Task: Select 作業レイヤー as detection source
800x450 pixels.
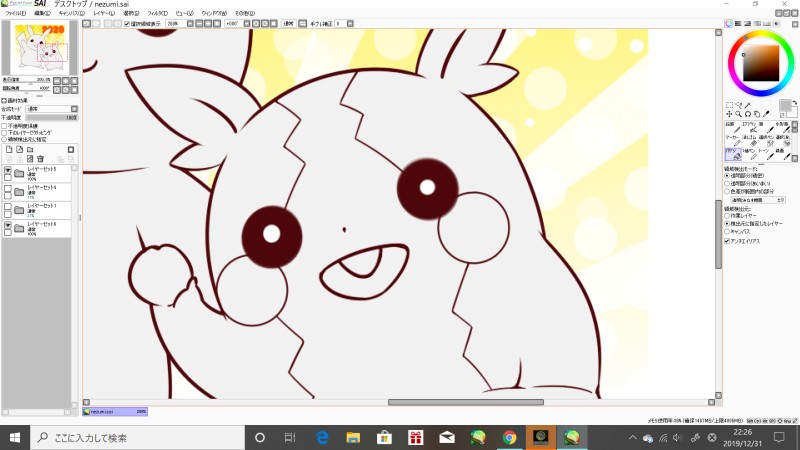Action: (x=727, y=216)
